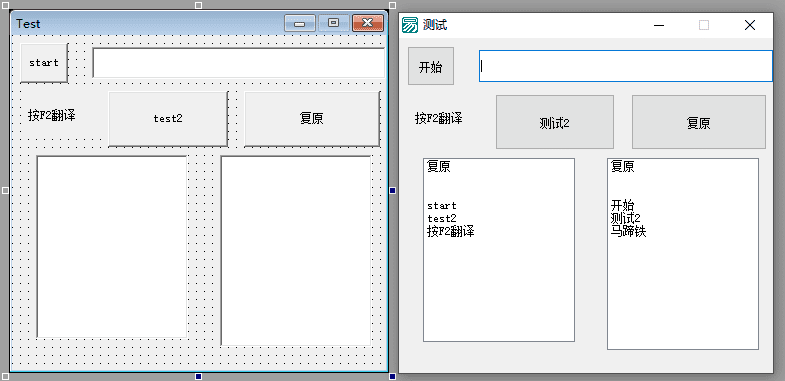
Task: Click the test2 button in Test window
Action: [168, 119]
